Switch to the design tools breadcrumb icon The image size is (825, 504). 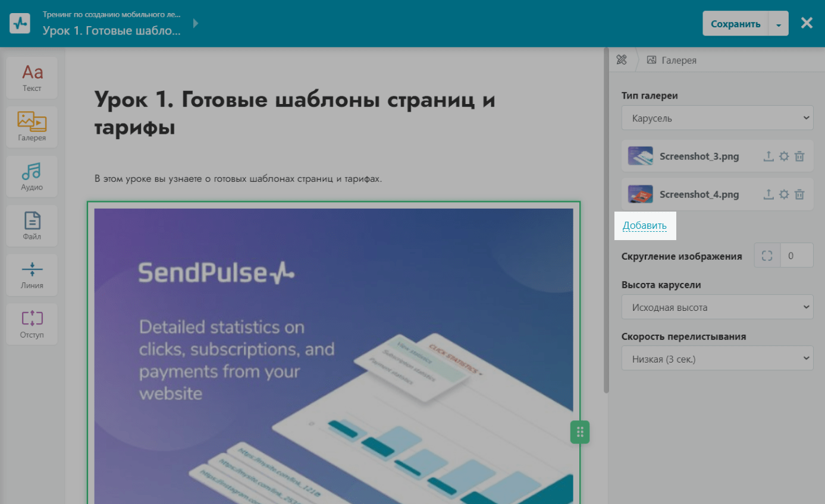tap(622, 59)
